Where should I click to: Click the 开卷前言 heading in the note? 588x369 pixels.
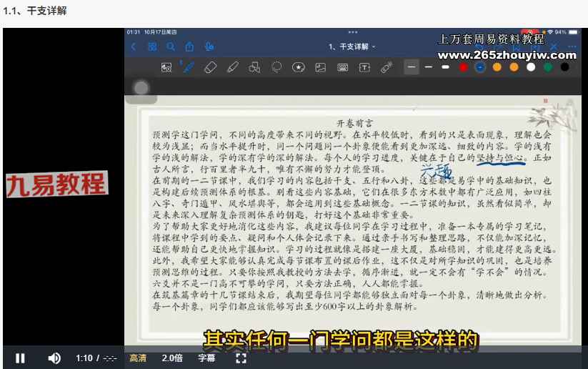point(354,123)
